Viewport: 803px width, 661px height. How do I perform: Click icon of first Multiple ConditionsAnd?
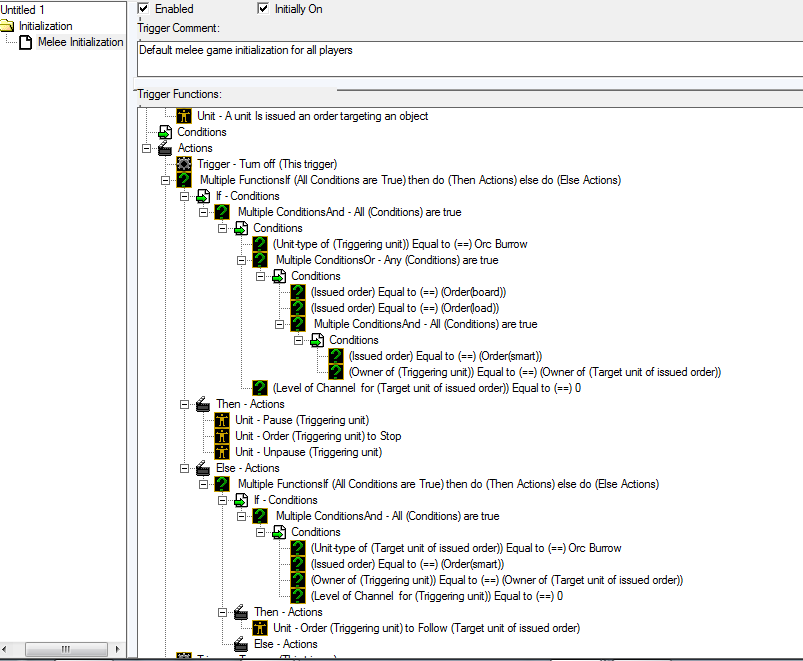tap(222, 212)
